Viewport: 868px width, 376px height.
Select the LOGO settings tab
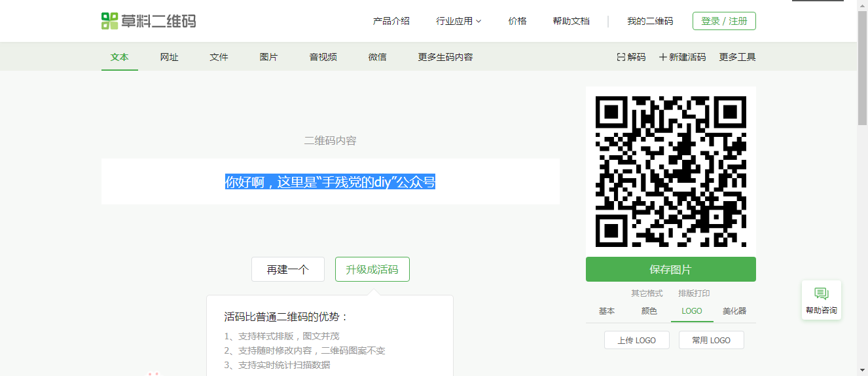pyautogui.click(x=692, y=311)
